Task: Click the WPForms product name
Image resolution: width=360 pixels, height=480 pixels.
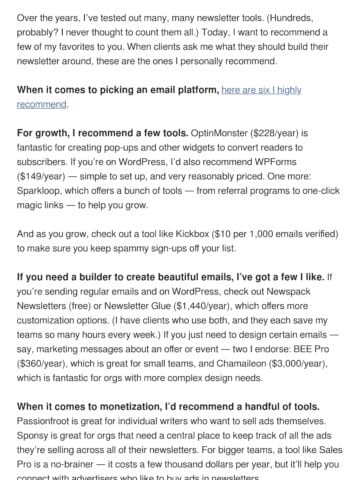Action: 275,162
